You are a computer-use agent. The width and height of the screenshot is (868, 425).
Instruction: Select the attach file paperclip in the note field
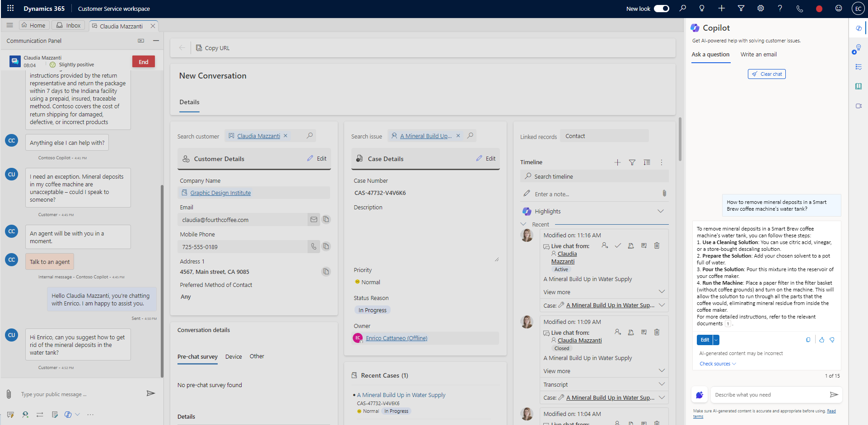(664, 193)
